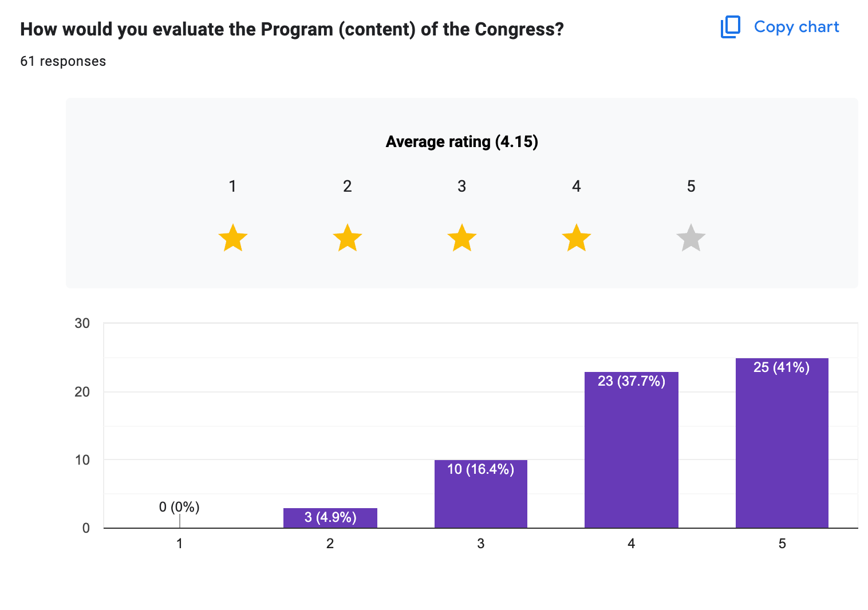Click the second yellow star

348,238
